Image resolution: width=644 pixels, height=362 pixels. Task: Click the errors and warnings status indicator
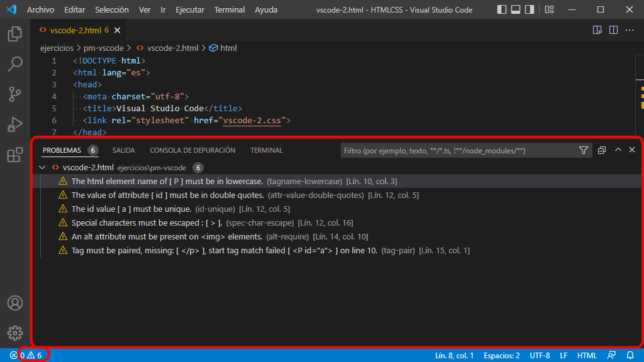26,355
